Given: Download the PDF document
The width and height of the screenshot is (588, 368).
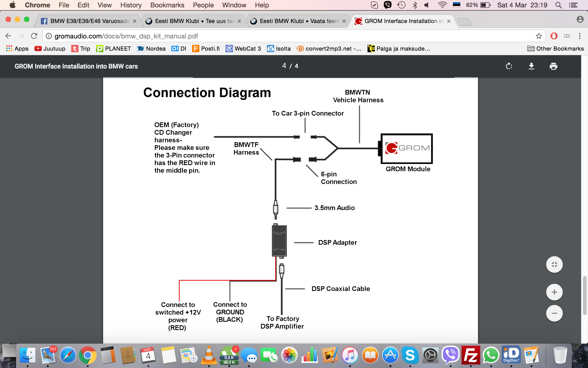Looking at the screenshot, I should 531,66.
